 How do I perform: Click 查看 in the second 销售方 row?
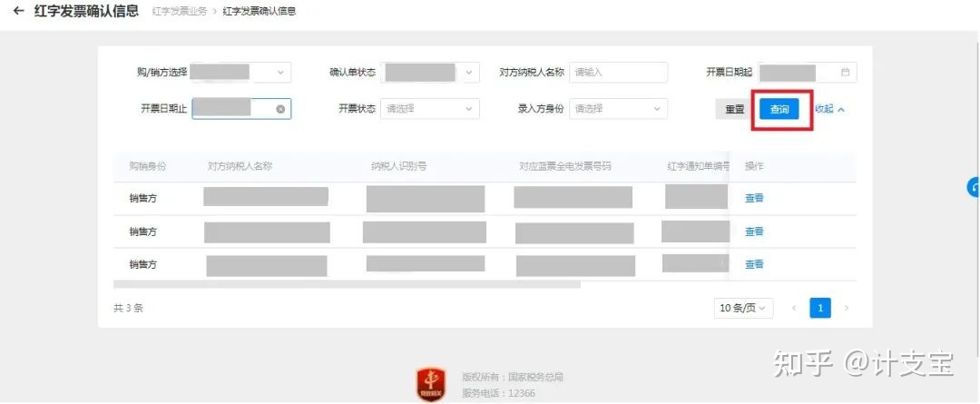click(754, 232)
